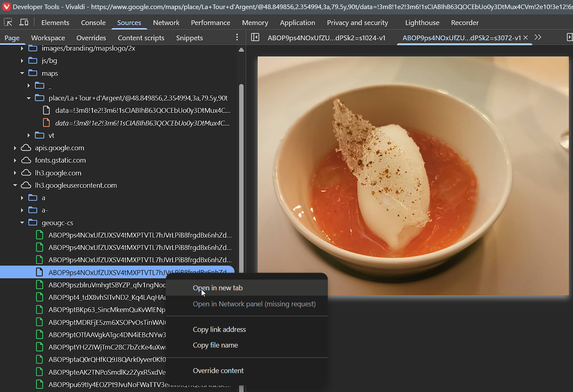Switch to the Network tab

(166, 23)
